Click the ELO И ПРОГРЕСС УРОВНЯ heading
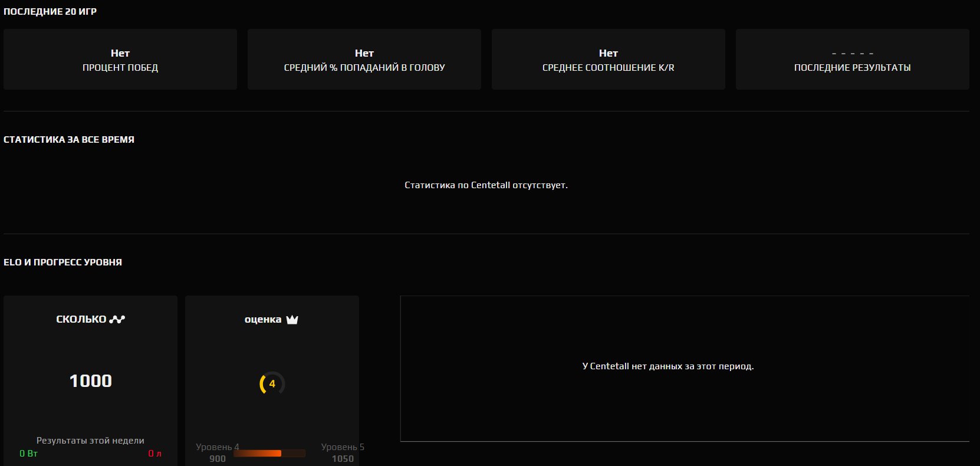Viewport: 980px width, 466px height. (x=63, y=262)
